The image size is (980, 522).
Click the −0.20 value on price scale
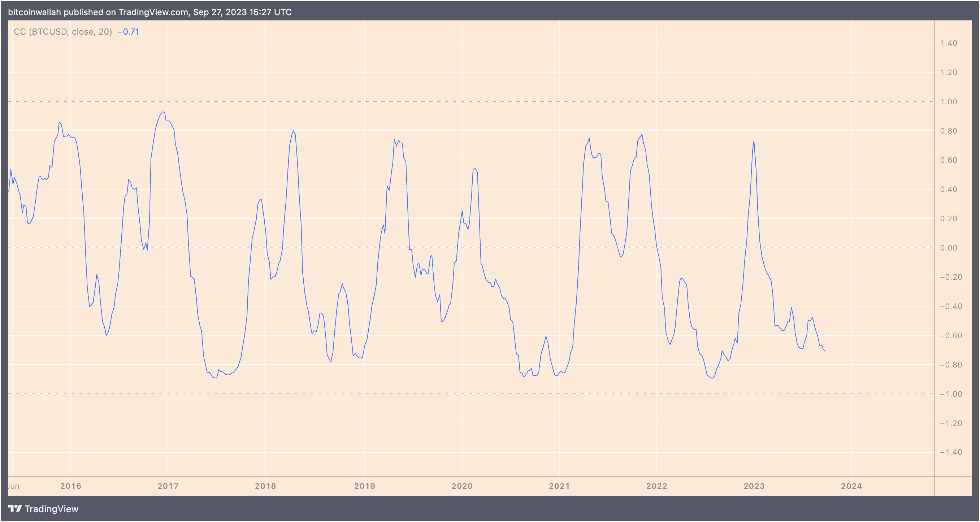click(951, 277)
